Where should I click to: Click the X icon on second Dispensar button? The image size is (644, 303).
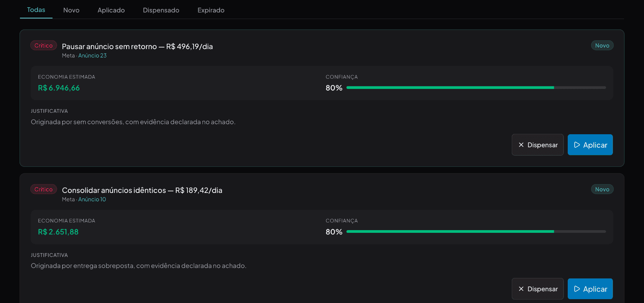pos(521,289)
